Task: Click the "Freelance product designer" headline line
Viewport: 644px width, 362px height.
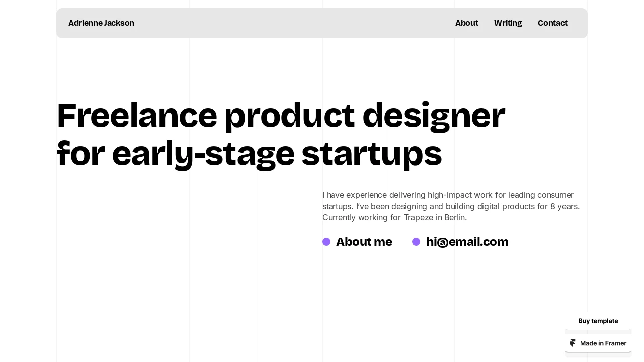Action: point(281,116)
